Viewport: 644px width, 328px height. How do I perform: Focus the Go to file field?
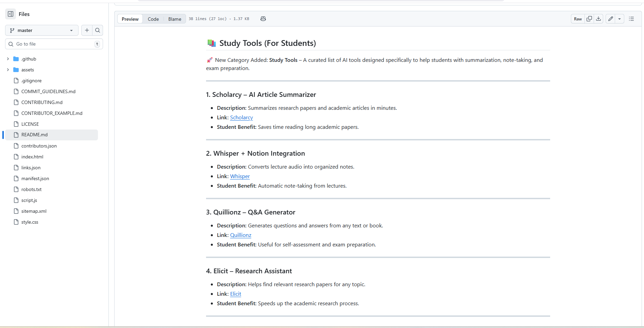(x=54, y=44)
